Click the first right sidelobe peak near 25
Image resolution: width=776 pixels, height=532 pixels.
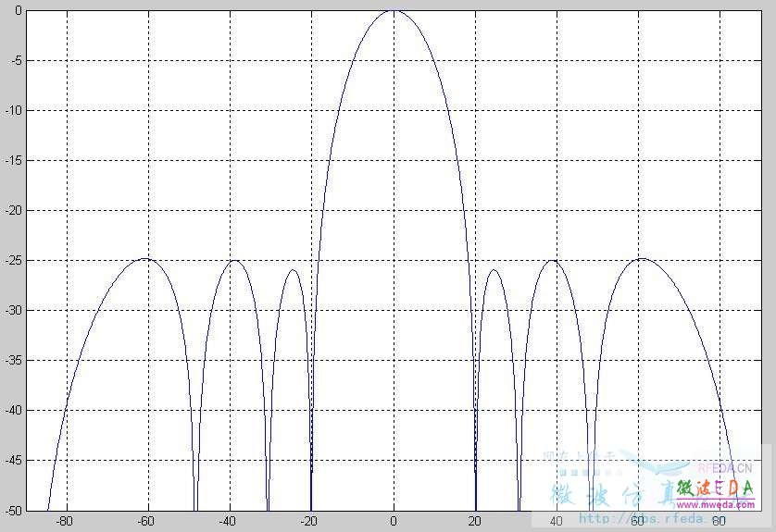point(494,270)
